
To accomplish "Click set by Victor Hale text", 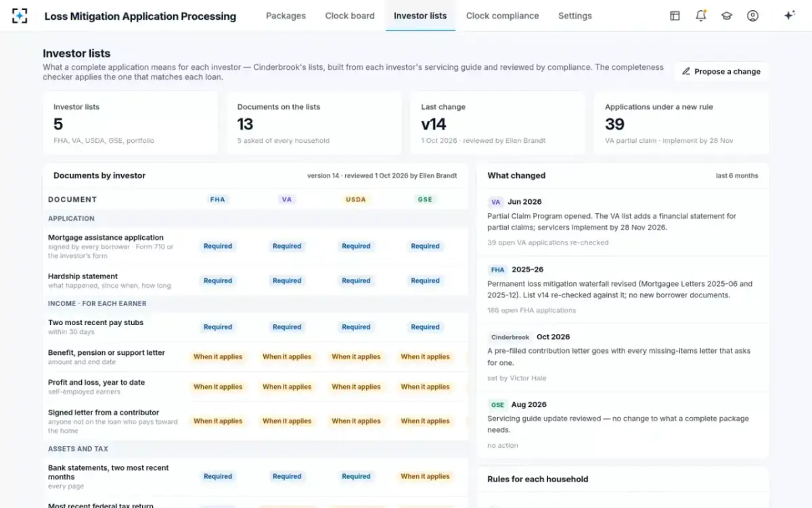I will tap(516, 378).
